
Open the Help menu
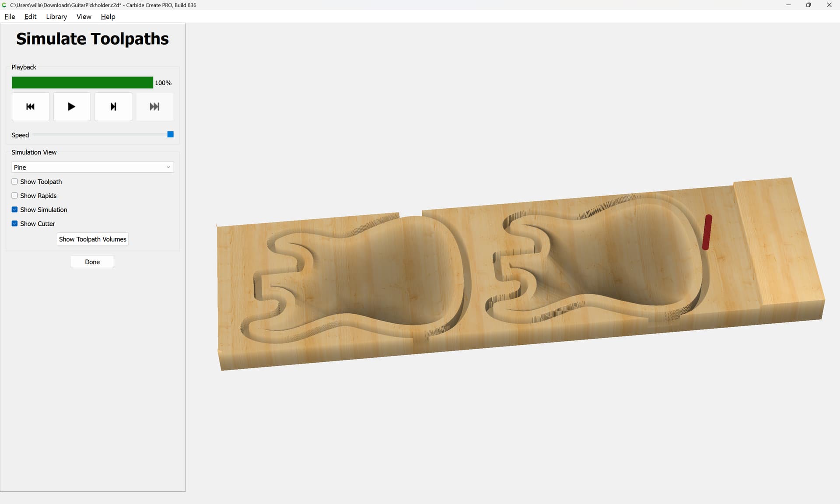[x=108, y=17]
